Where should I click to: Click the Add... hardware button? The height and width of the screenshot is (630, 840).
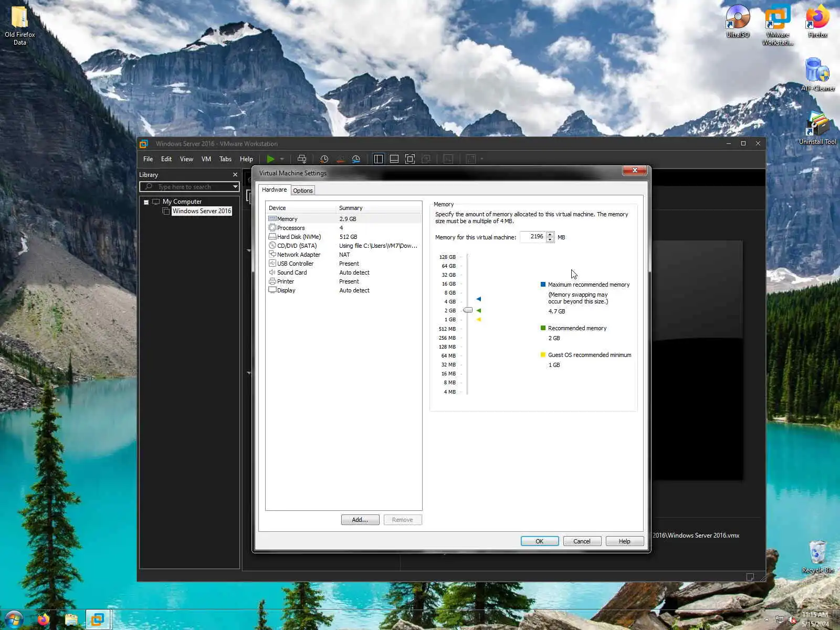pyautogui.click(x=360, y=520)
